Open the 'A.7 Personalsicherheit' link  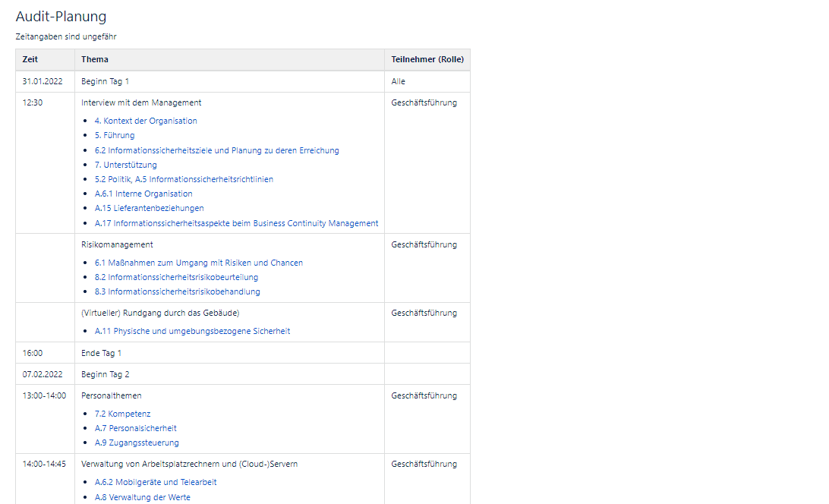tap(135, 428)
